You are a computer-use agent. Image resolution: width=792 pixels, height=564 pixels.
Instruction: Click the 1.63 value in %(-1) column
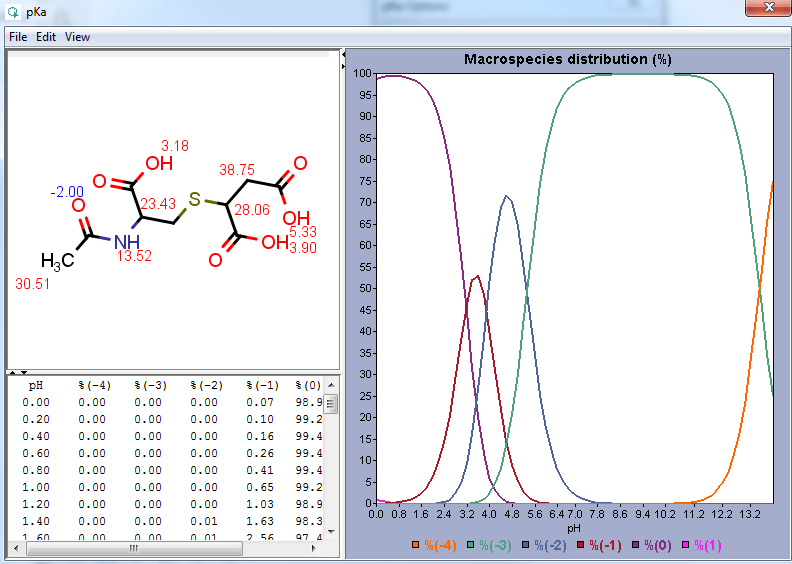[260, 521]
